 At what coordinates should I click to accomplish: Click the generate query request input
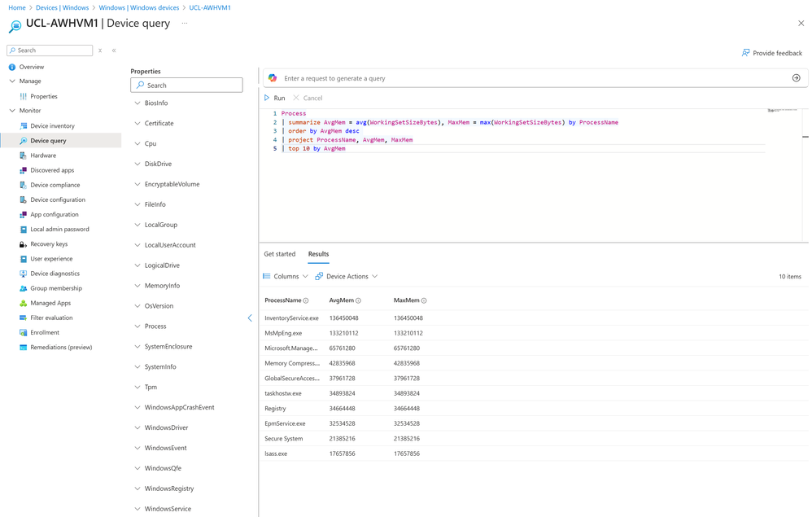point(534,78)
